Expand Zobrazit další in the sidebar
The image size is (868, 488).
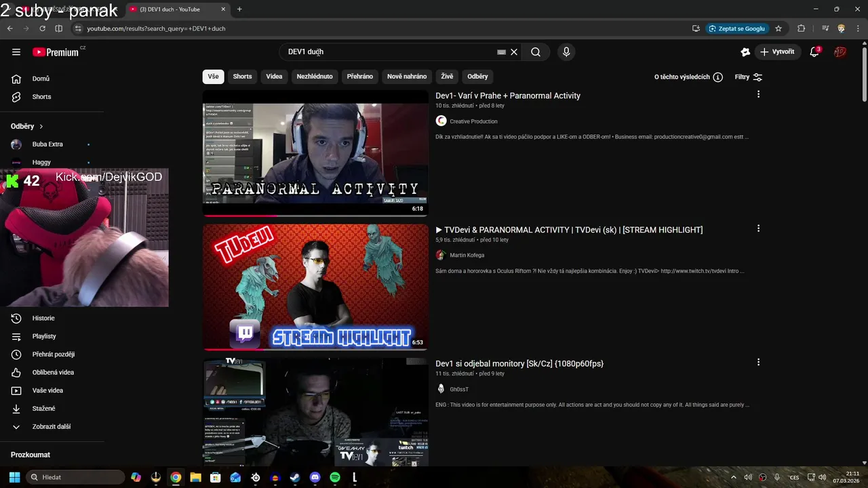52,426
